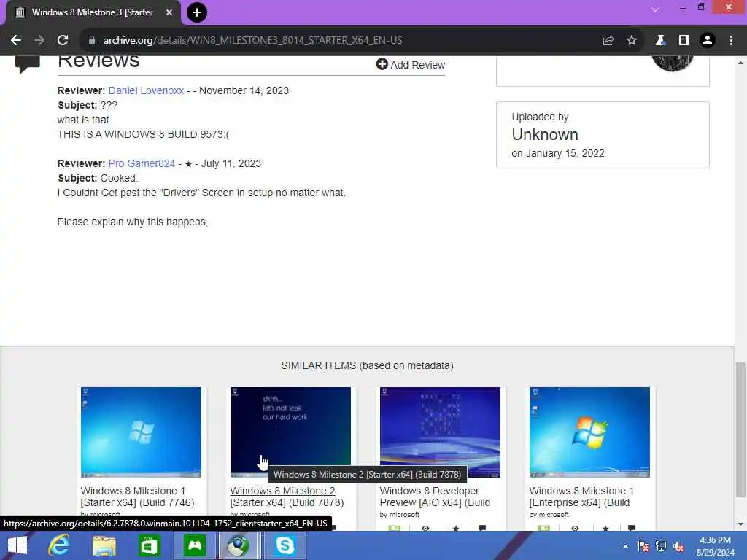
Task: Click the 'by microsoft' text under Enterprise item
Action: [549, 515]
